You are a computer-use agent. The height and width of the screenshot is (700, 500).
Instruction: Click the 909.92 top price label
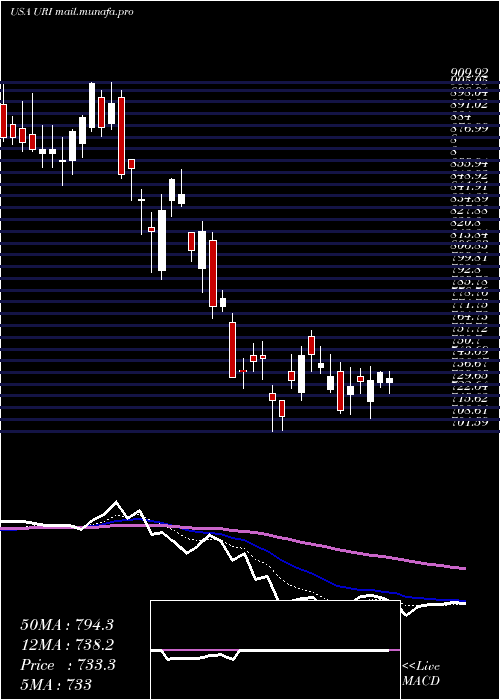[469, 72]
